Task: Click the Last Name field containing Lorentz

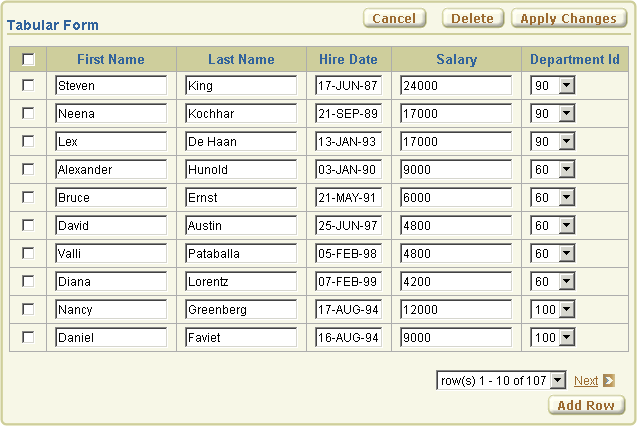Action: [241, 281]
